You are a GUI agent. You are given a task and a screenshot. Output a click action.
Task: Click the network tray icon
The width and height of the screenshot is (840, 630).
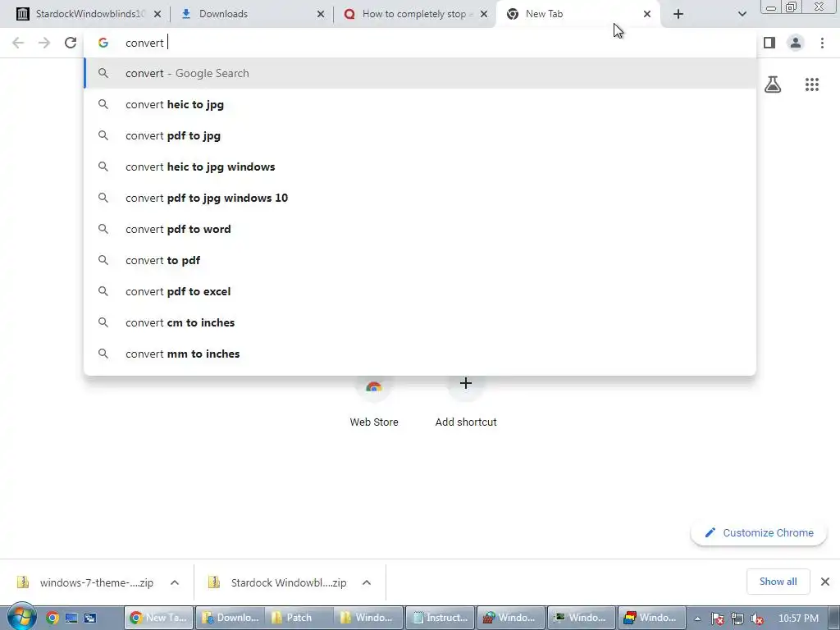tap(737, 619)
